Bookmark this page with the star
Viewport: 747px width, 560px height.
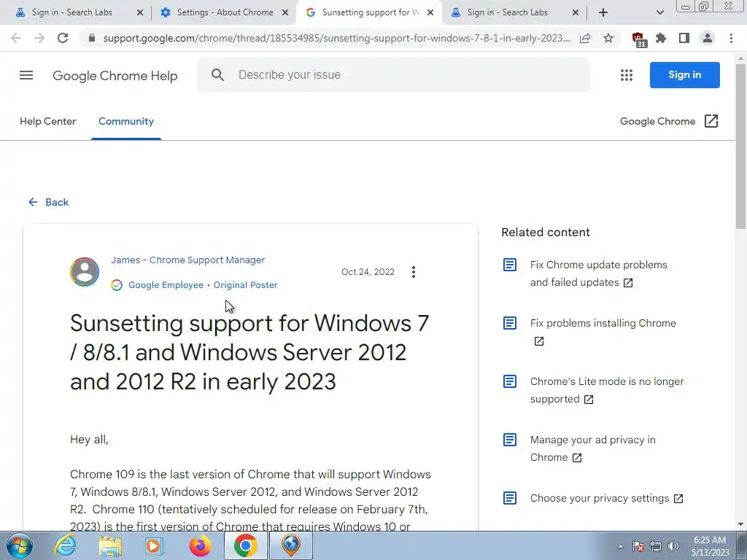[x=608, y=38]
